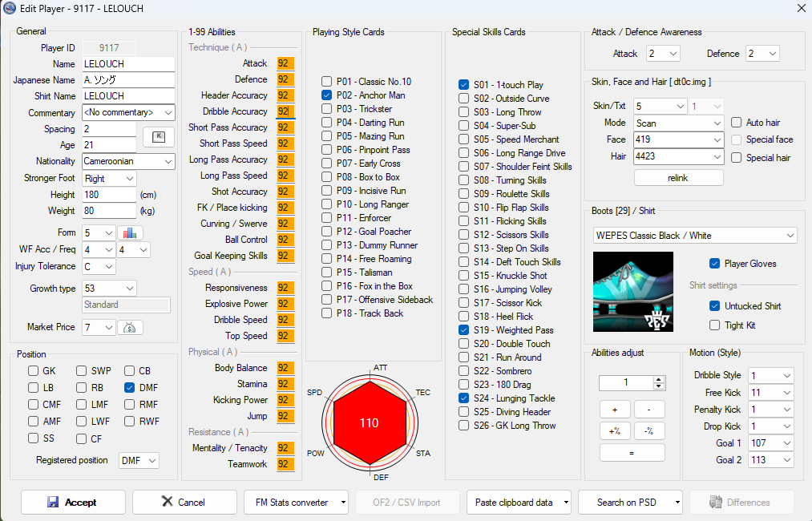Click the +% abilities adjust button
The image size is (812, 521).
(615, 431)
